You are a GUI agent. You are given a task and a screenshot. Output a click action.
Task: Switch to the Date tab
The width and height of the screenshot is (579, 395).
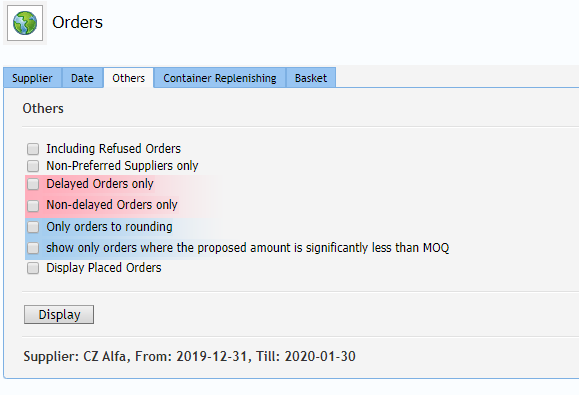82,78
